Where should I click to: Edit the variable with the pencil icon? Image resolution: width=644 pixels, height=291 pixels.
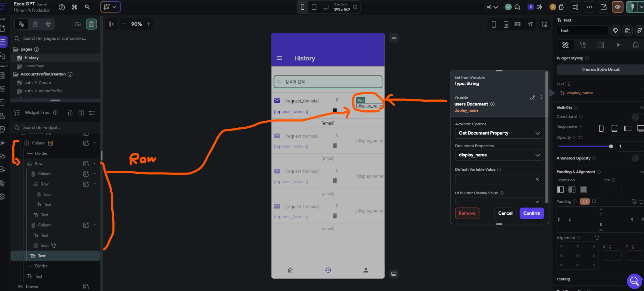[532, 97]
